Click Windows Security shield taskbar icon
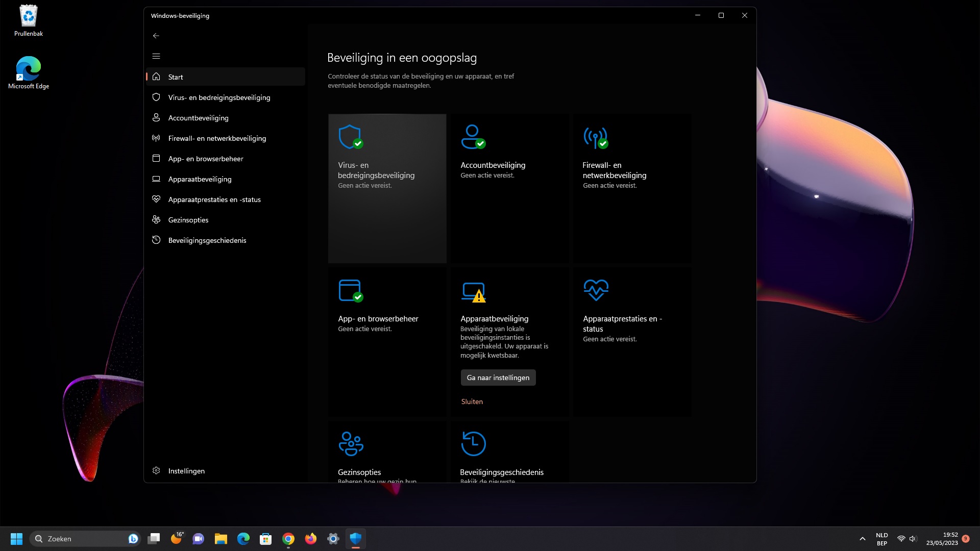 click(x=356, y=539)
